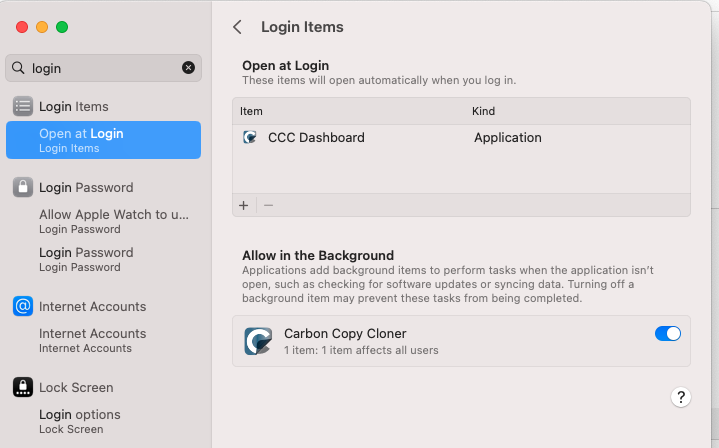
Task: Click the Carbon Copy Cloner app icon
Action: 258,341
